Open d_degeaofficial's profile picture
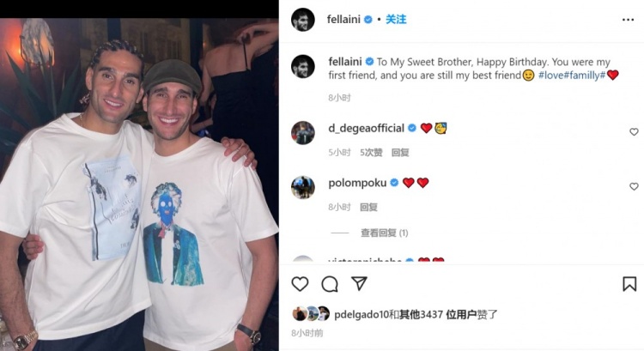The width and height of the screenshot is (644, 351). [x=303, y=133]
